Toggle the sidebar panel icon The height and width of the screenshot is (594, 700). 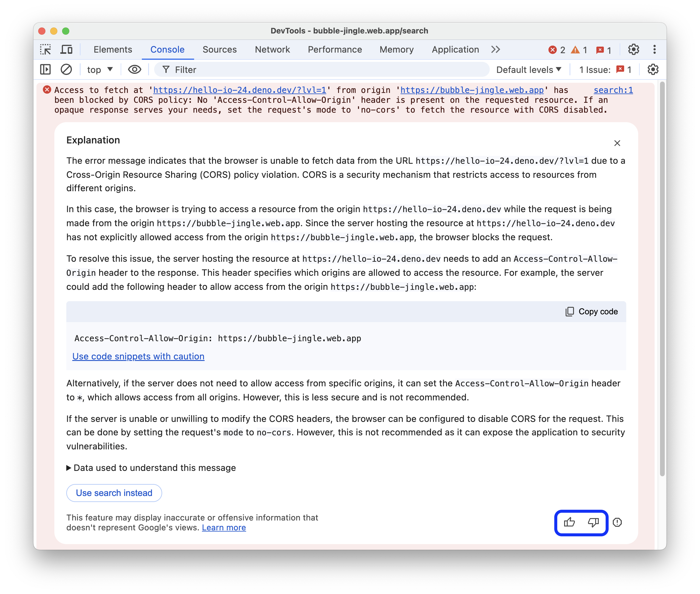pyautogui.click(x=47, y=70)
